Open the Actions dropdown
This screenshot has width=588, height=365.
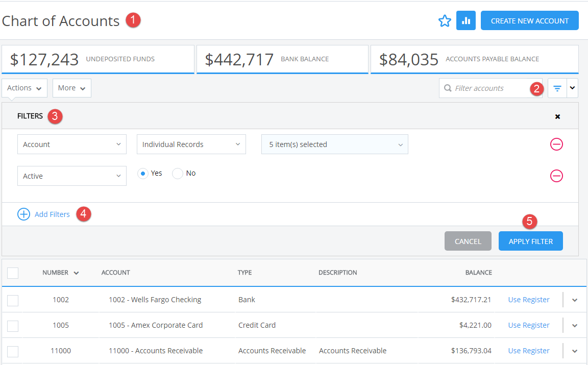[24, 88]
